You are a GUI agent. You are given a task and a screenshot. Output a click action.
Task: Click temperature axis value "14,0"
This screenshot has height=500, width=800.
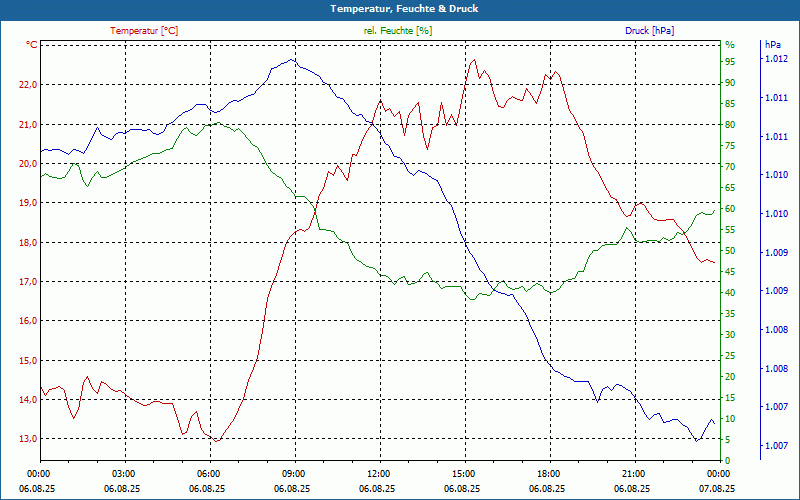[x=28, y=400]
